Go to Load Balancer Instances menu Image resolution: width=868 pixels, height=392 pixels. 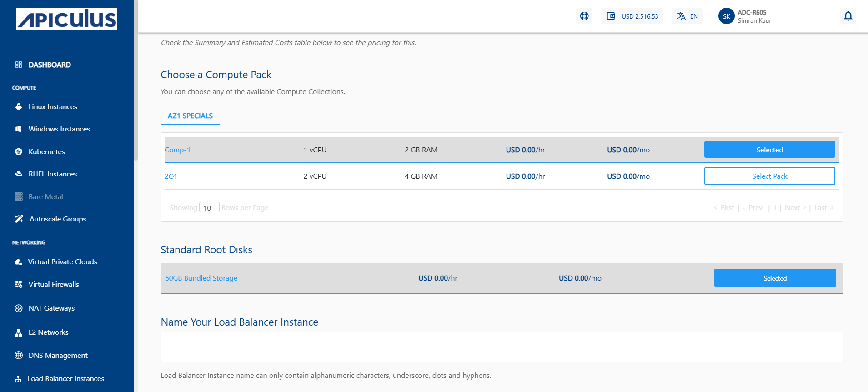point(66,379)
